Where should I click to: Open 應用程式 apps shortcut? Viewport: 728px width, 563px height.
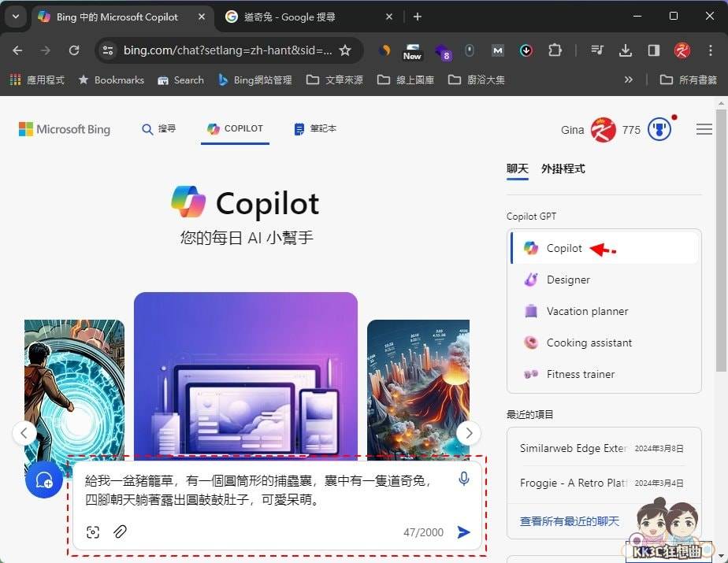pyautogui.click(x=37, y=80)
